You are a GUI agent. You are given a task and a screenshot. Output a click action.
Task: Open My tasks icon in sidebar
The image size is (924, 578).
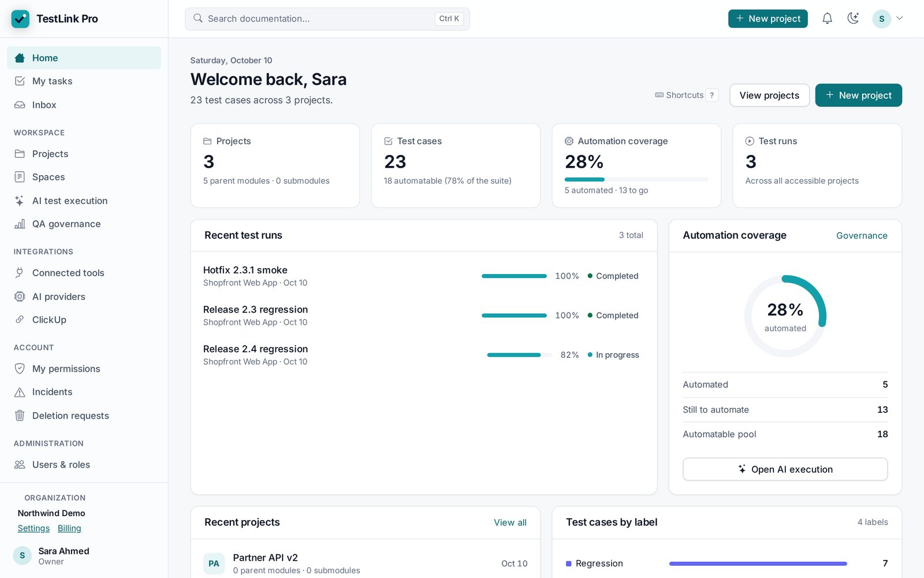(x=20, y=81)
